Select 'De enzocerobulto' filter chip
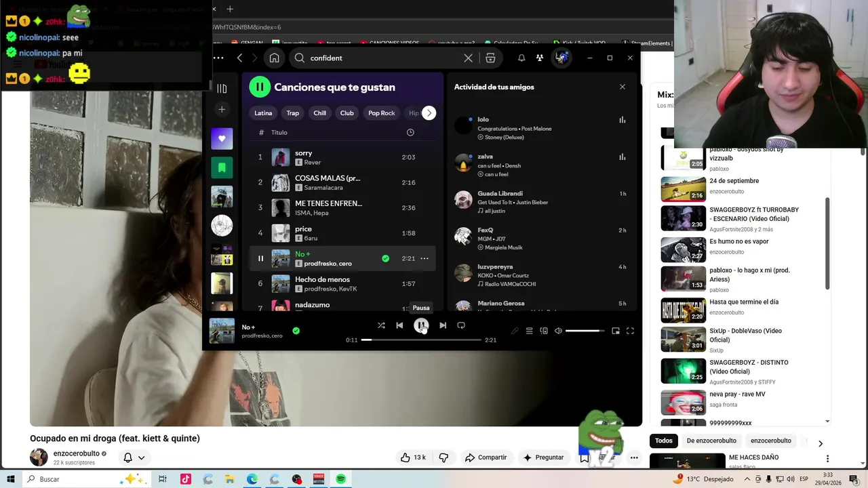The width and height of the screenshot is (868, 488). pyautogui.click(x=711, y=441)
